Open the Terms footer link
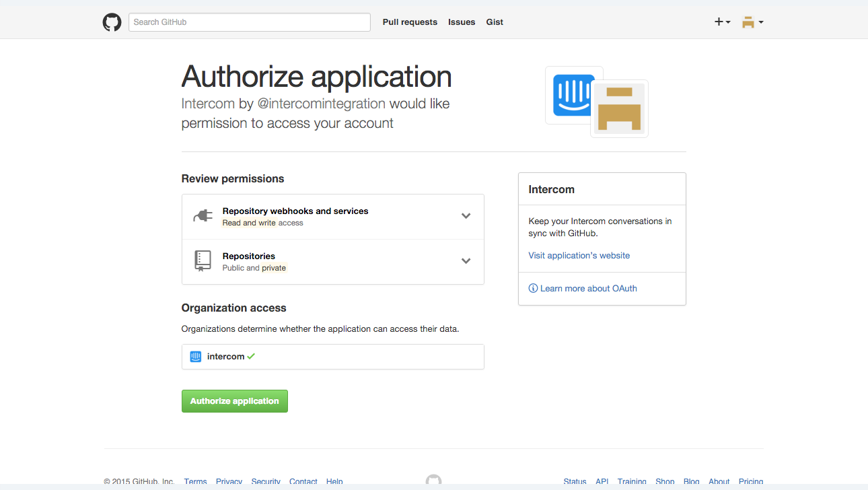 tap(196, 481)
